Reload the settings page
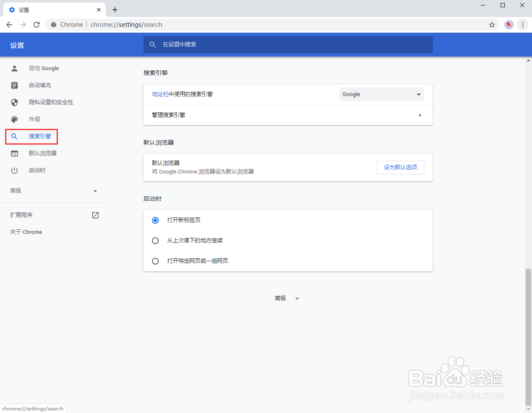532x413 pixels. pos(37,25)
